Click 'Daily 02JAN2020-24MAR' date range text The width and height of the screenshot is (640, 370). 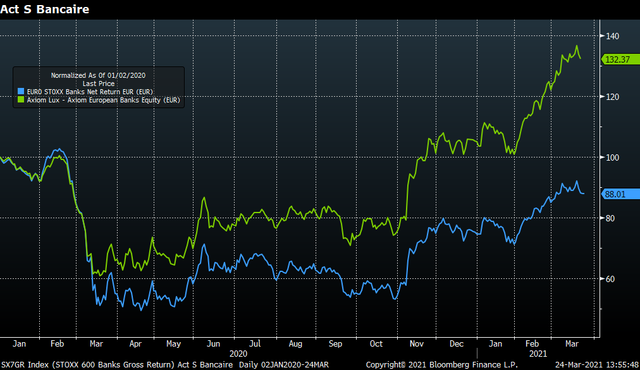[x=284, y=365]
